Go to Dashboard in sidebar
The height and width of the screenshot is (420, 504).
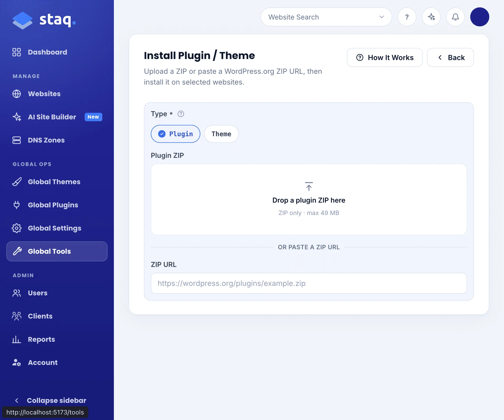[x=57, y=52]
